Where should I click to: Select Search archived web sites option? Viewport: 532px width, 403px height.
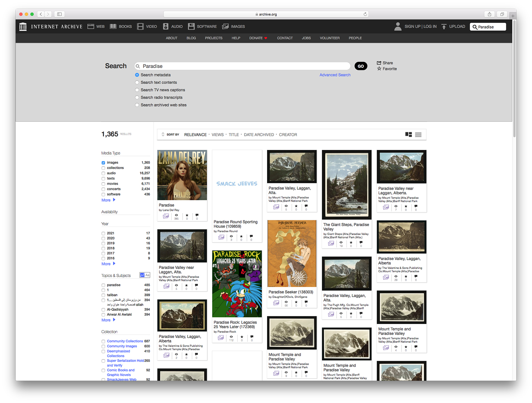(137, 105)
